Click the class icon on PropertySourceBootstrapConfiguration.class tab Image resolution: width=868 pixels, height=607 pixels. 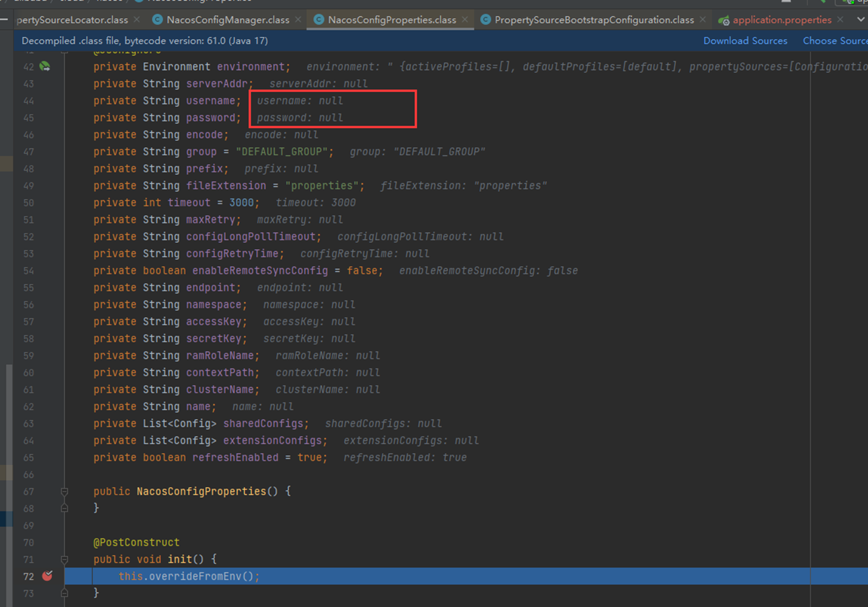click(486, 19)
